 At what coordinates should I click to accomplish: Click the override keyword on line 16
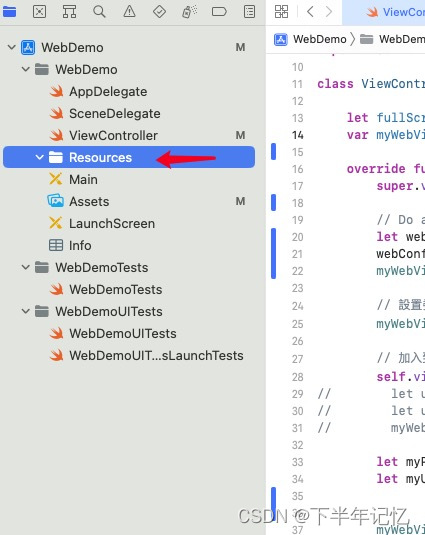coord(376,169)
